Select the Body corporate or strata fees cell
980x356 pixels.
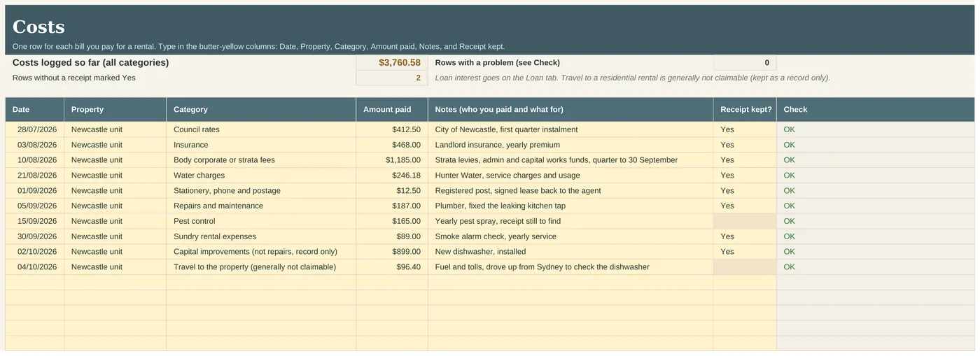coord(261,160)
